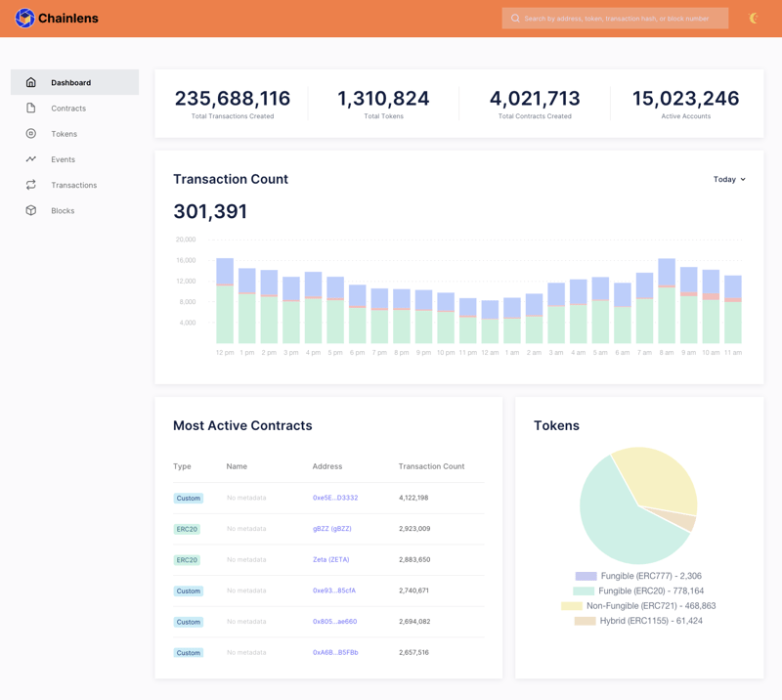782x700 pixels.
Task: Click the Transactions arrows icon
Action: 31,185
